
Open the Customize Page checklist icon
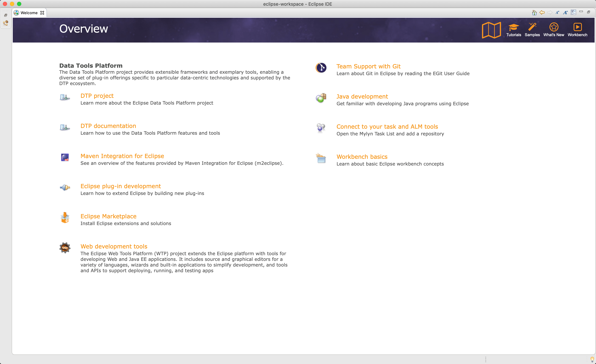tap(573, 12)
